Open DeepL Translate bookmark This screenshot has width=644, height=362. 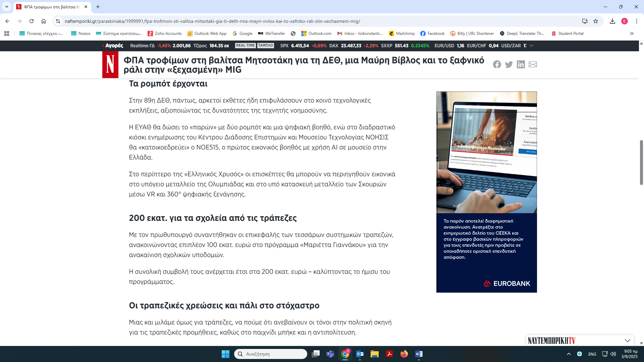(x=522, y=34)
